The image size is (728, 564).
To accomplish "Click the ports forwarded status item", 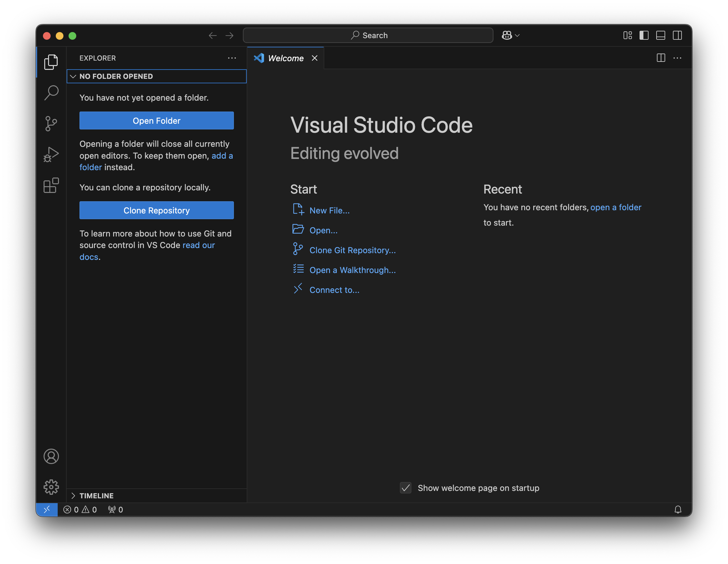I will pos(115,509).
